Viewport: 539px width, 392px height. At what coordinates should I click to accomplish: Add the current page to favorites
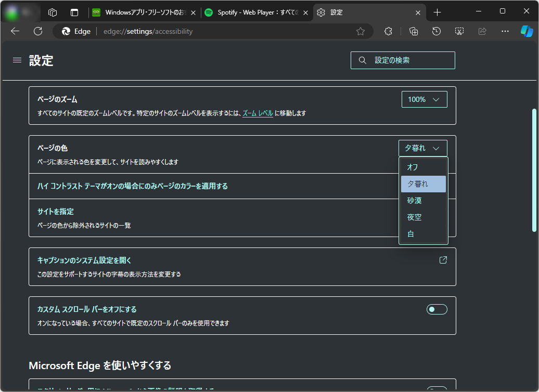[361, 31]
